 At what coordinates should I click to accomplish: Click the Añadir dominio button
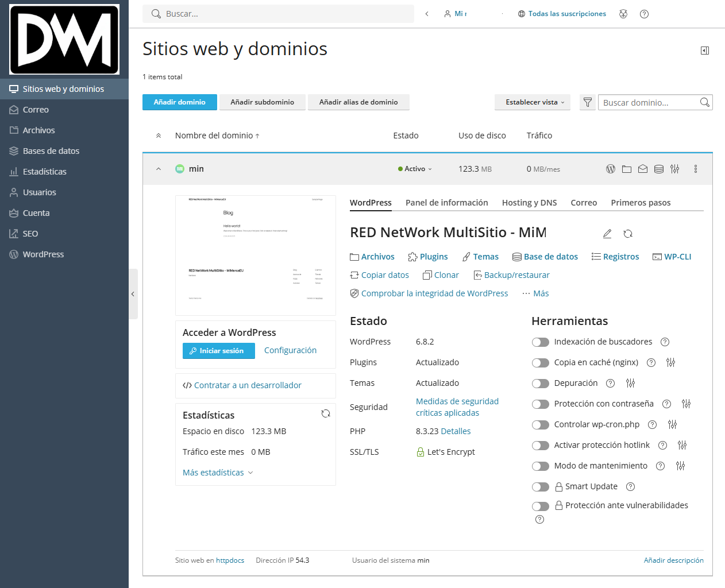tap(180, 102)
